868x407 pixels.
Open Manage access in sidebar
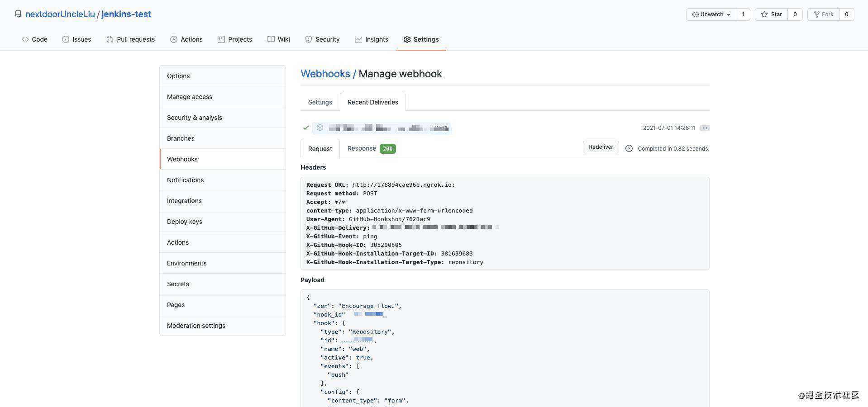[x=223, y=97]
